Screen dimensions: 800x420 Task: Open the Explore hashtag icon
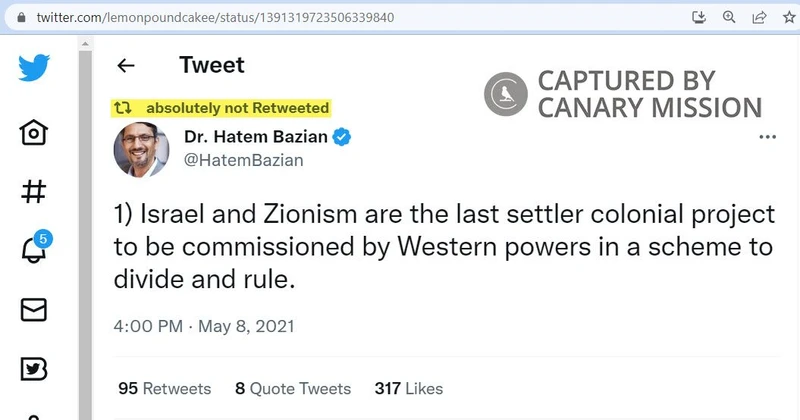[x=33, y=191]
